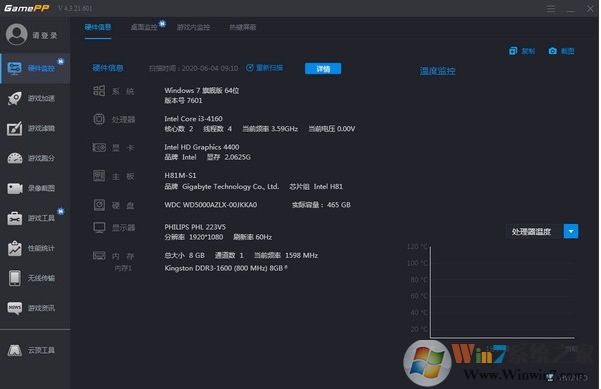Open the rocket game acceleration section
The width and height of the screenshot is (601, 389).
pyautogui.click(x=35, y=98)
